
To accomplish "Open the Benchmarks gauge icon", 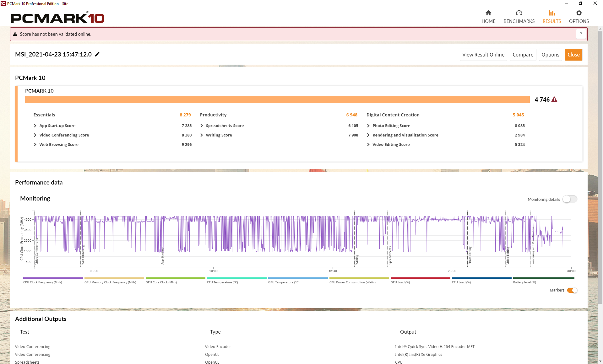I will (x=519, y=13).
